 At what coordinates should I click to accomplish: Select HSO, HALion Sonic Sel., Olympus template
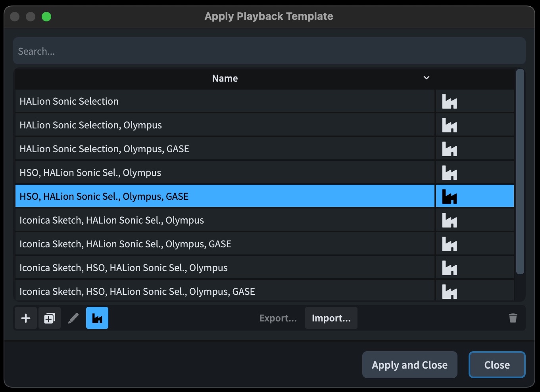pos(90,173)
